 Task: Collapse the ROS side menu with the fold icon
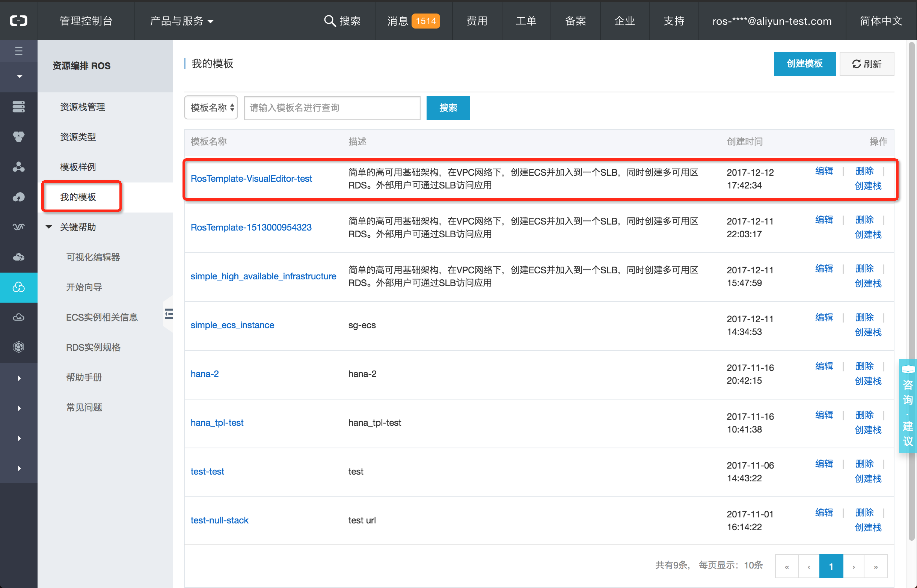coord(168,314)
